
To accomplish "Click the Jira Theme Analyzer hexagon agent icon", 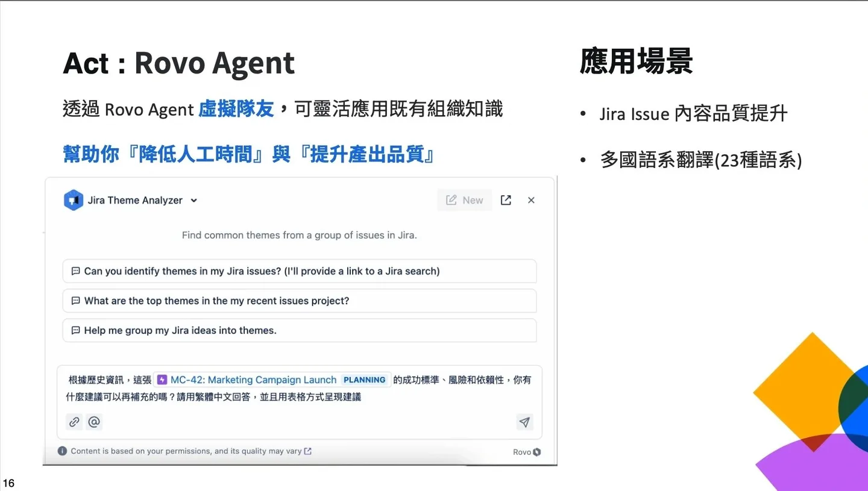I will pos(73,200).
